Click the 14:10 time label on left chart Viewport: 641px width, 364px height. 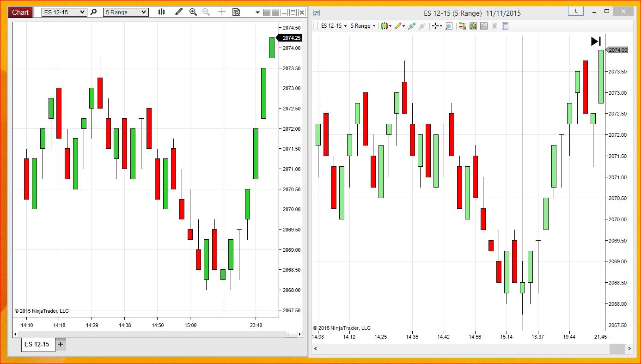(x=27, y=325)
